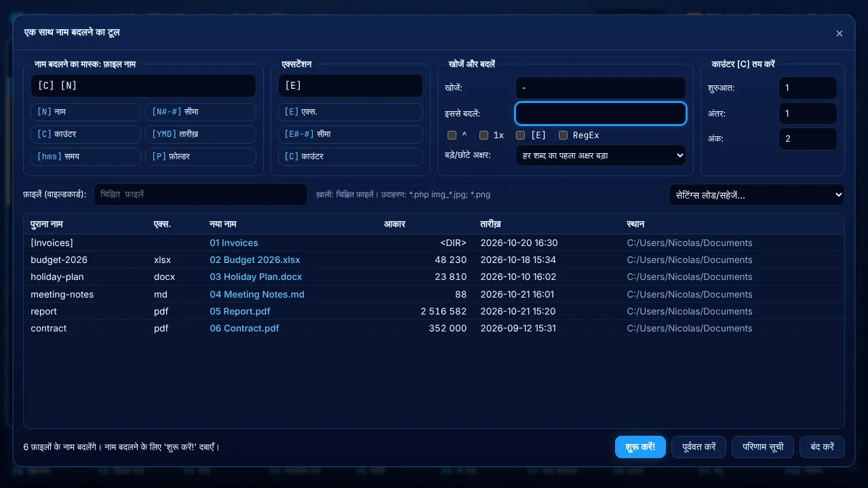
Task: Open the परिणाम सूची result list
Action: click(763, 447)
